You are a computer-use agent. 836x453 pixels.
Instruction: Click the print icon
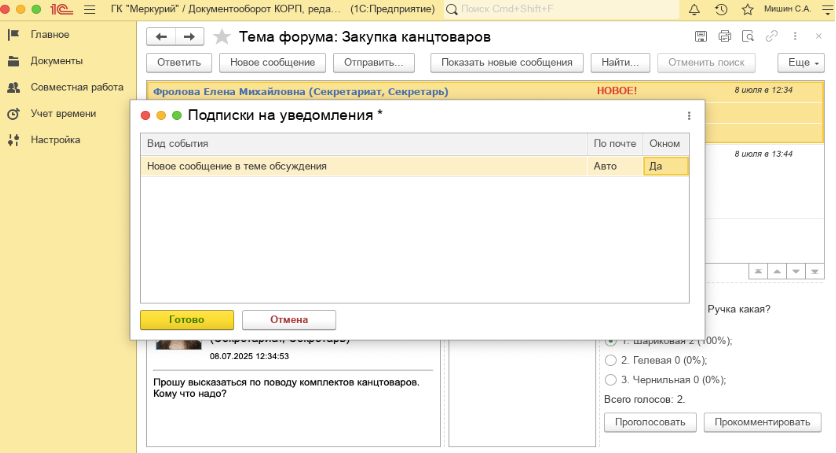[724, 37]
